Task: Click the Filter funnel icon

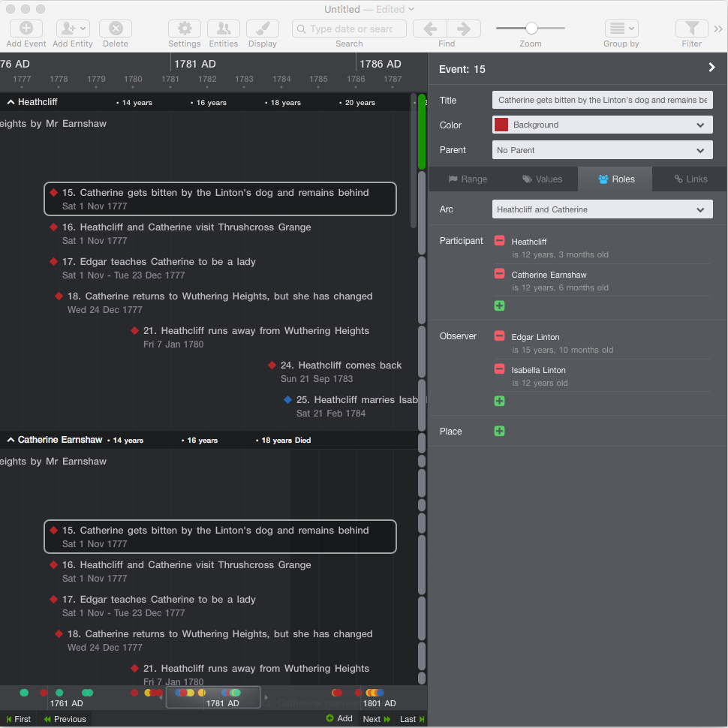Action: point(691,29)
